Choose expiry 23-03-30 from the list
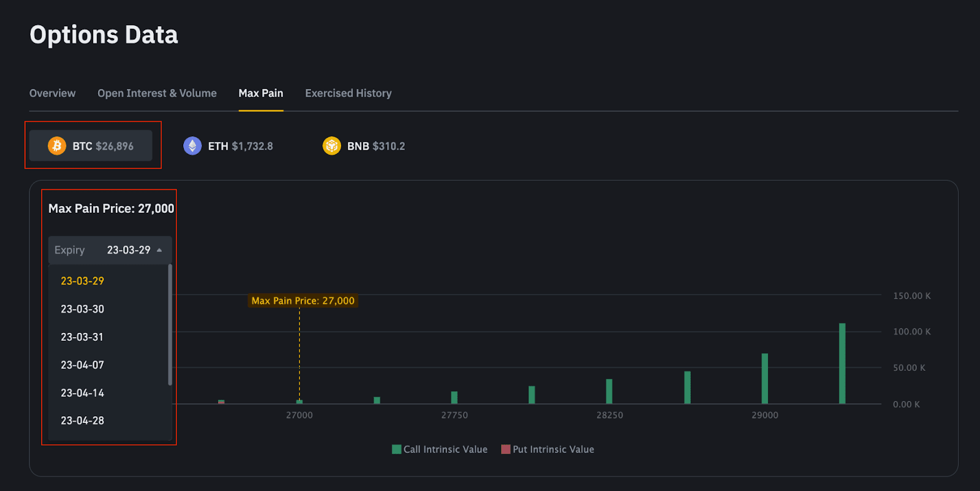Screen dimensions: 980x491 [x=82, y=309]
